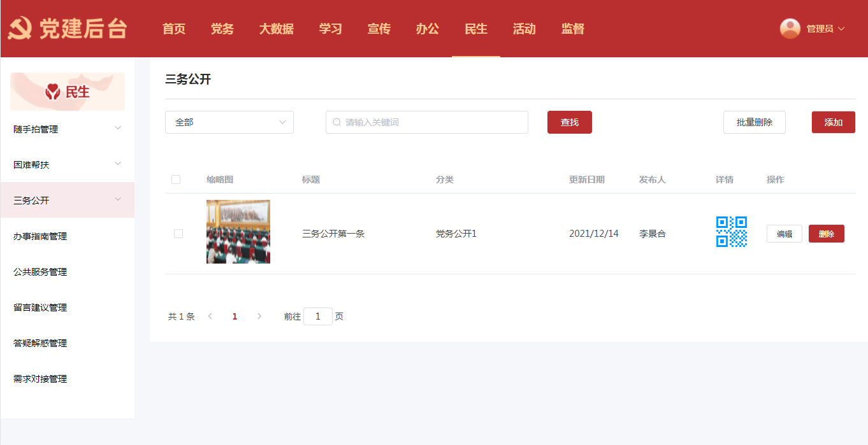Open the 全部 category dropdown
Viewport: 868px width, 445px height.
tap(229, 122)
